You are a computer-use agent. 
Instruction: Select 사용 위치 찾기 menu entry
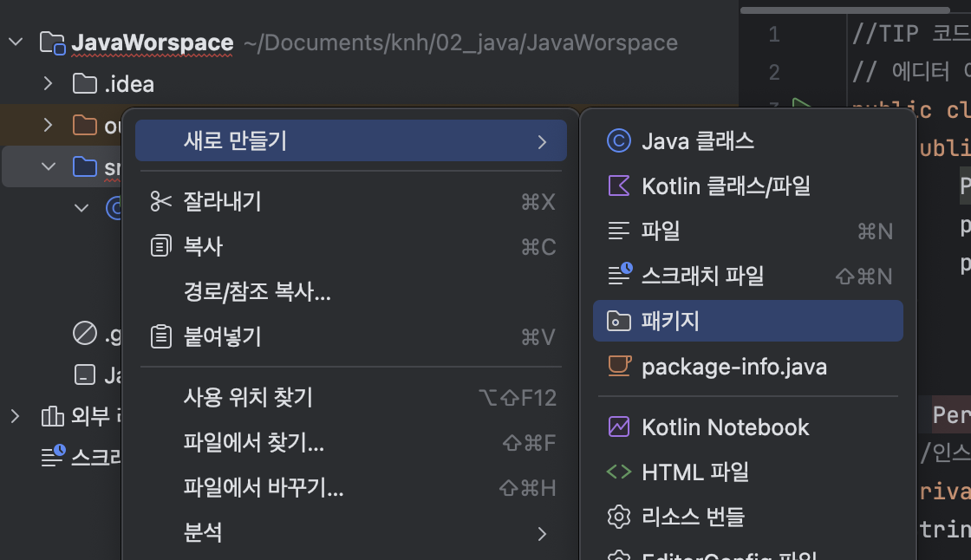(350, 397)
